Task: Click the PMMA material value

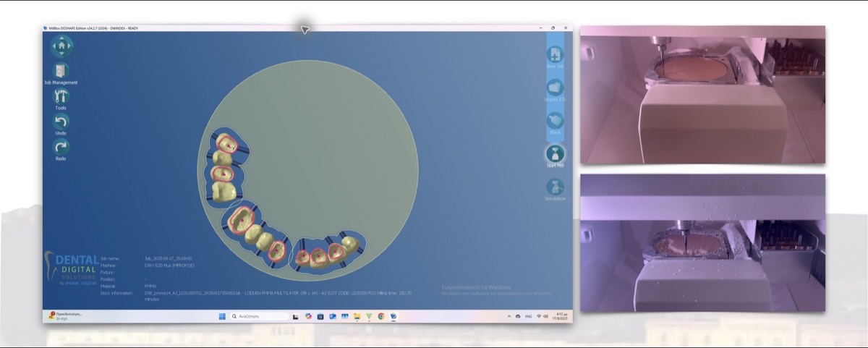Action: point(150,286)
